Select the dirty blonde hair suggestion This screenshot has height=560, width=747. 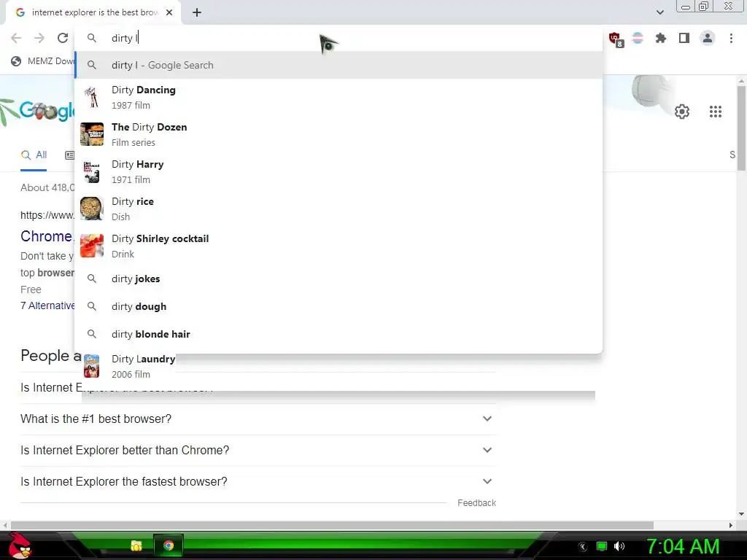[x=338, y=334]
